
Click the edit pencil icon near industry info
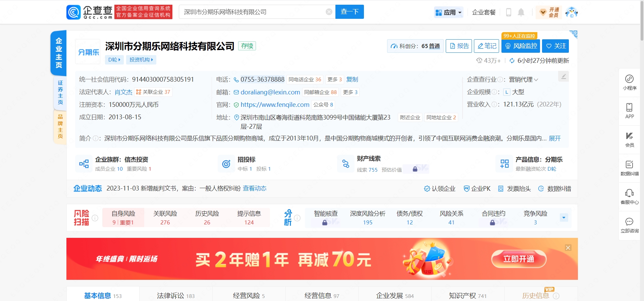tap(563, 77)
